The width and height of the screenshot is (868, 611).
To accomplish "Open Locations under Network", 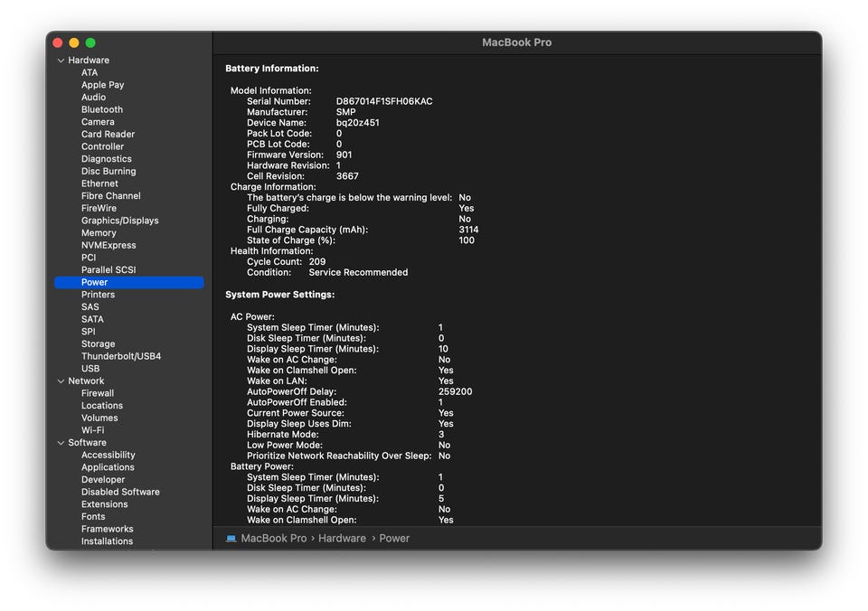I will coord(102,405).
